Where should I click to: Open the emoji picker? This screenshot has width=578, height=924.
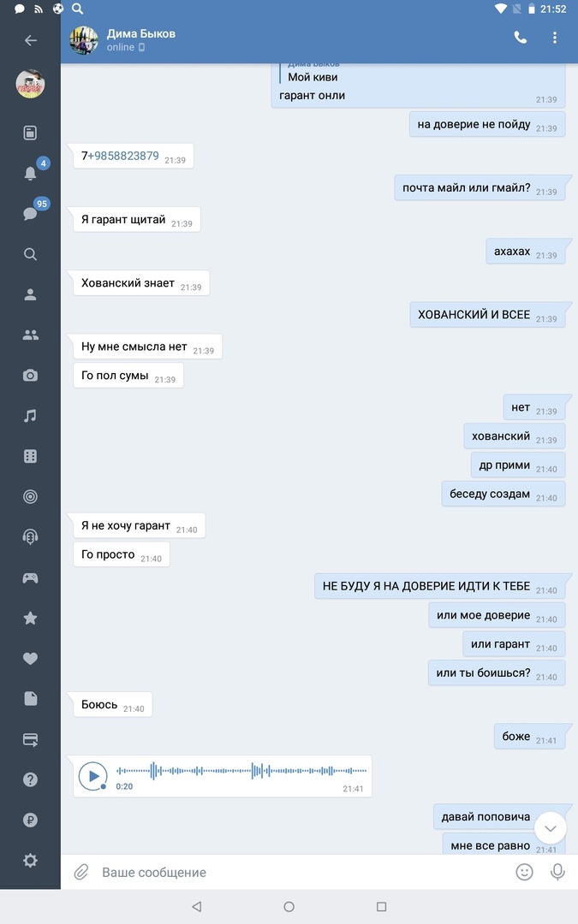(x=524, y=872)
